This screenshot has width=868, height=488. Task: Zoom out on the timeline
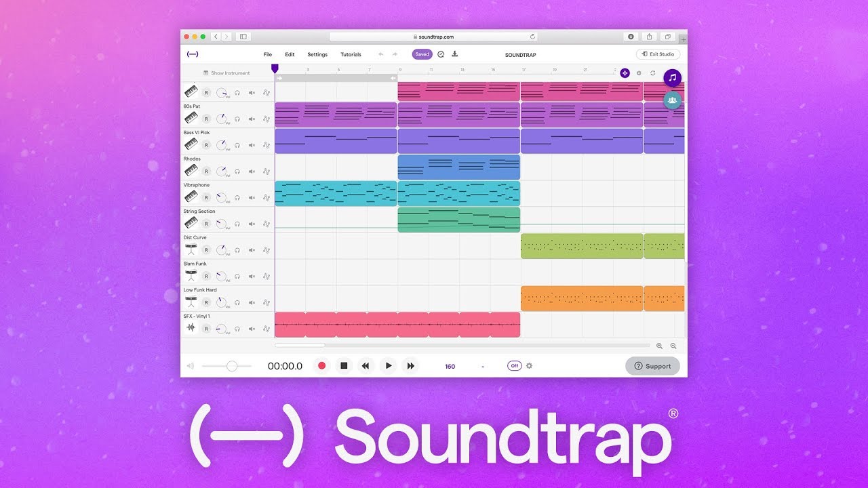[673, 346]
